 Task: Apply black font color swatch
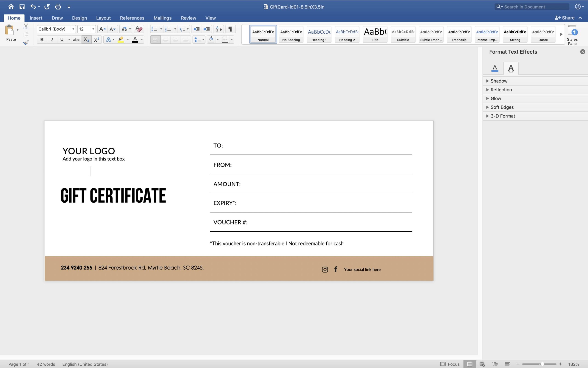135,39
